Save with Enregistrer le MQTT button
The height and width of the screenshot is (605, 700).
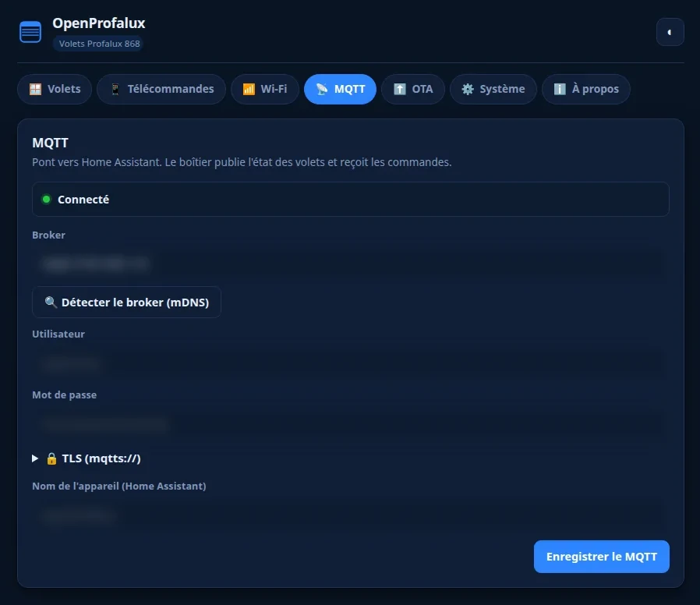pos(601,557)
